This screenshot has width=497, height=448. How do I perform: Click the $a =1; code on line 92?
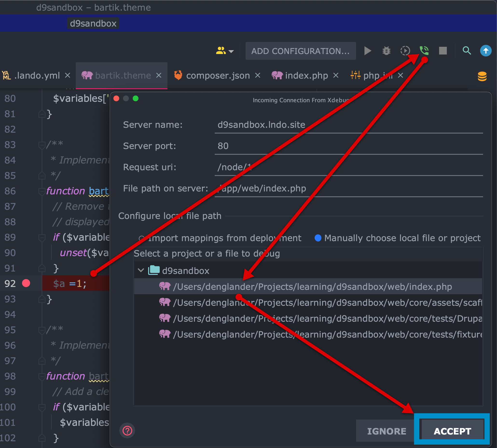(70, 284)
